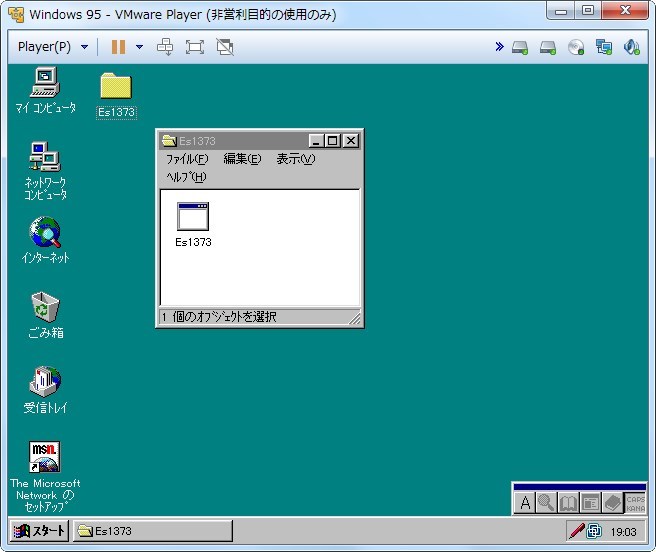Open the ファイル(F) menu
This screenshot has width=656, height=552.
(187, 159)
